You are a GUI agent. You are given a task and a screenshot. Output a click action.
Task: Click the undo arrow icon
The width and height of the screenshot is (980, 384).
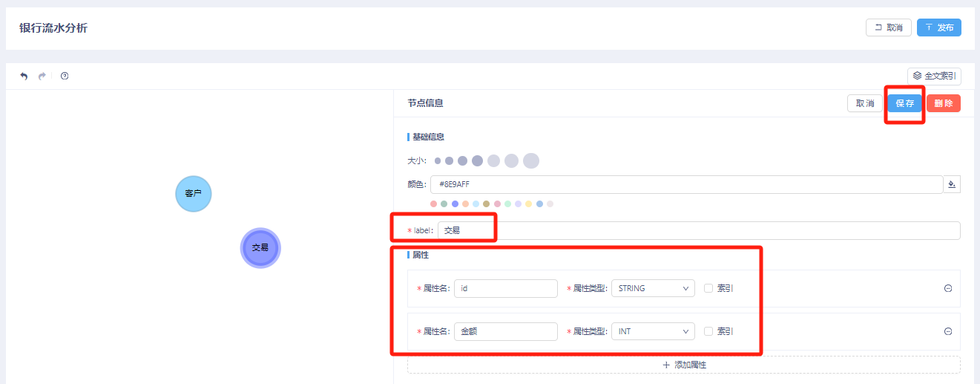coord(24,76)
